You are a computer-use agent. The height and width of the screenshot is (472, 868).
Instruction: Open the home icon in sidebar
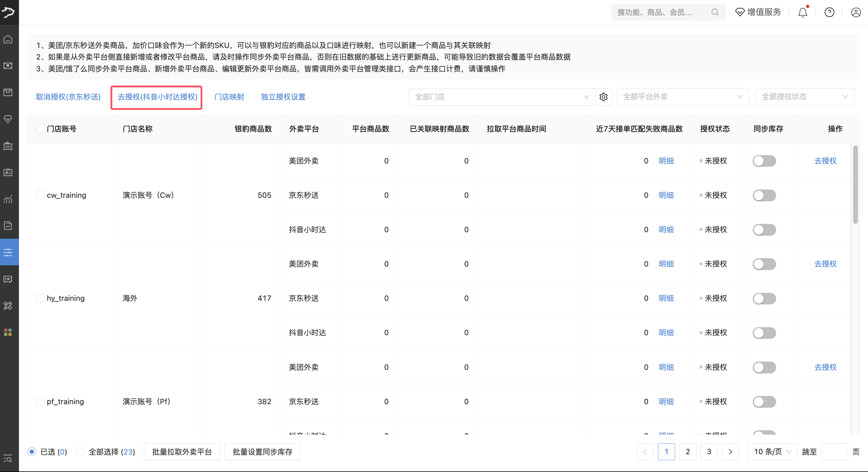(8, 39)
